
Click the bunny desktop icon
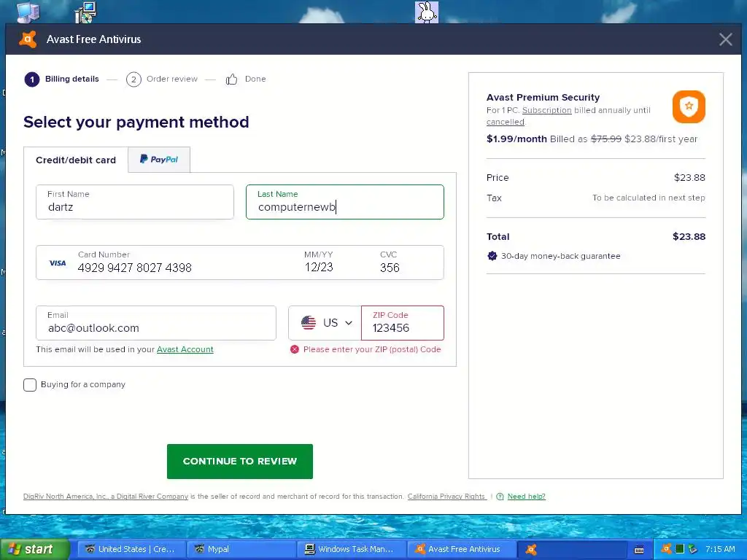click(x=426, y=12)
